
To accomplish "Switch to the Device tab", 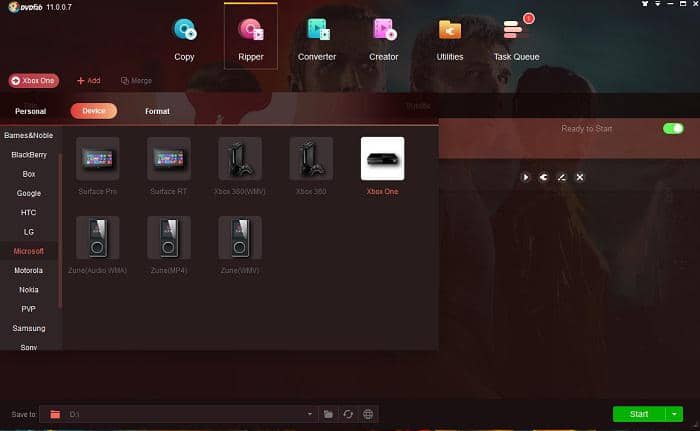I will click(x=94, y=111).
